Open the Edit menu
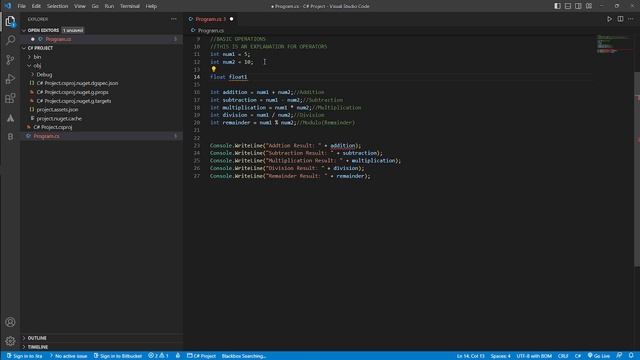This screenshot has height=360, width=640. point(36,6)
